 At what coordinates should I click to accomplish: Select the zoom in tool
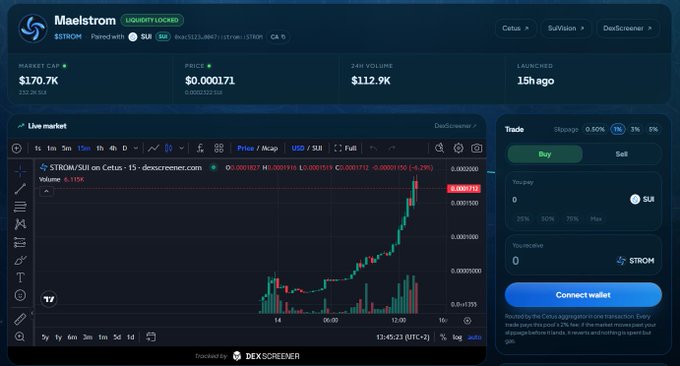coord(20,337)
